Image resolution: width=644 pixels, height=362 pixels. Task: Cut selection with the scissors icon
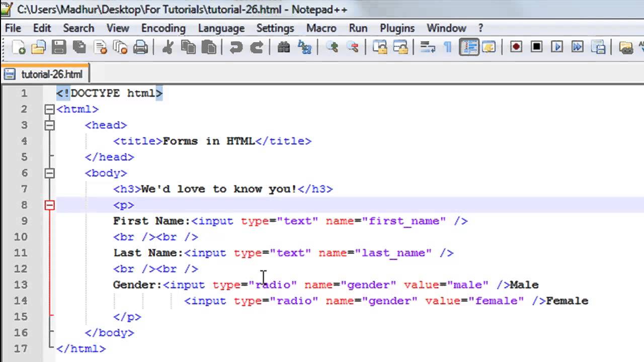168,47
